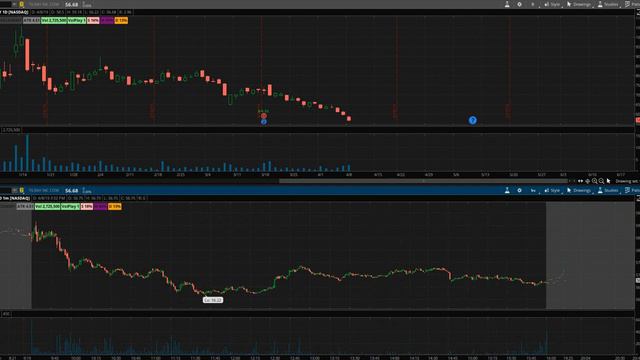The width and height of the screenshot is (640, 360).
Task: Click the red event marker on upper chart
Action: 264,116
